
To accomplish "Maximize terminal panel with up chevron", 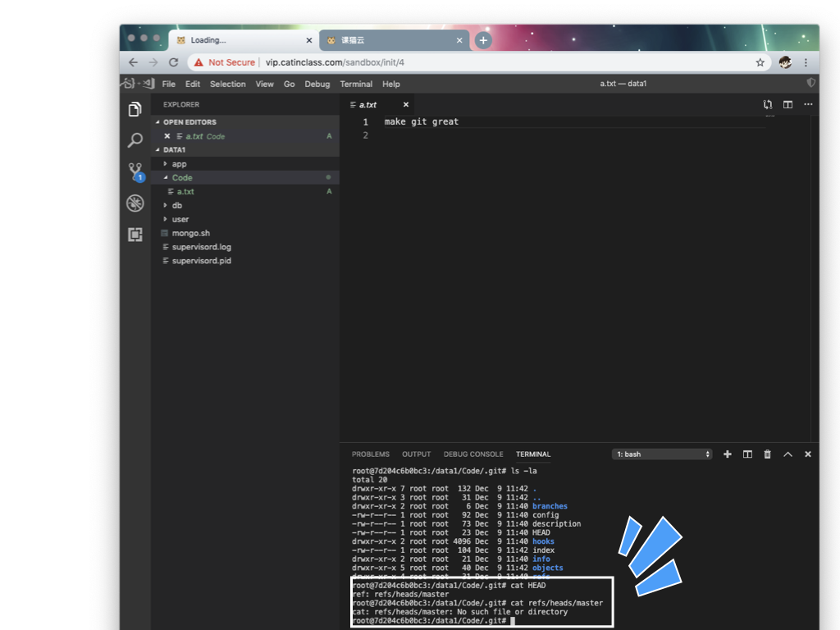I will 787,454.
